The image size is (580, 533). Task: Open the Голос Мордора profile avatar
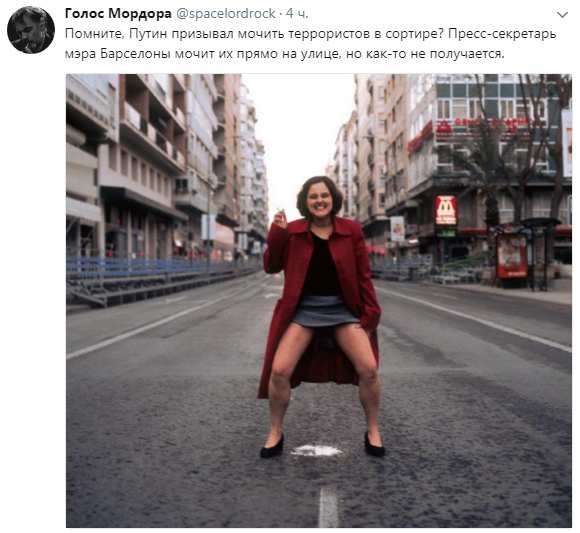tap(31, 30)
